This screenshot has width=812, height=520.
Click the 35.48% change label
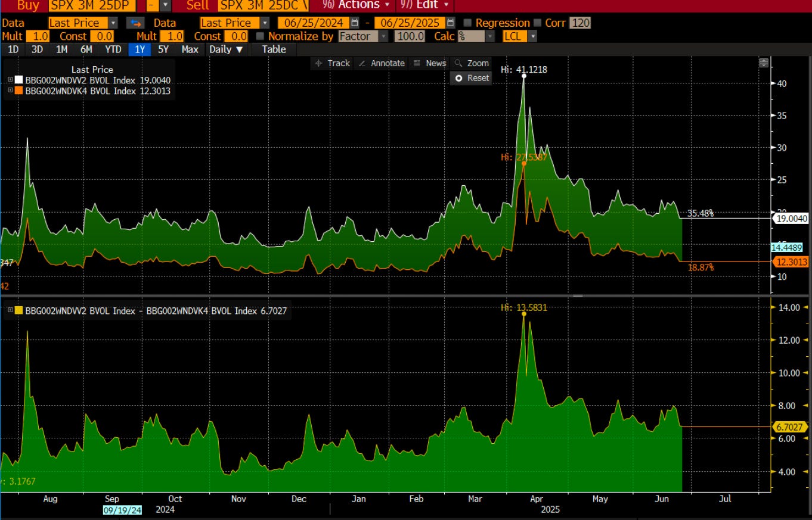(701, 213)
